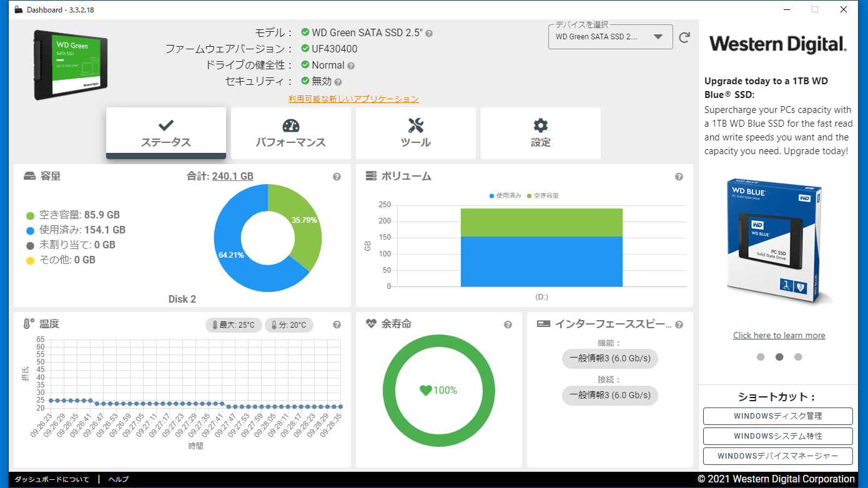Click the help icon in the 温度 panel

tap(337, 325)
